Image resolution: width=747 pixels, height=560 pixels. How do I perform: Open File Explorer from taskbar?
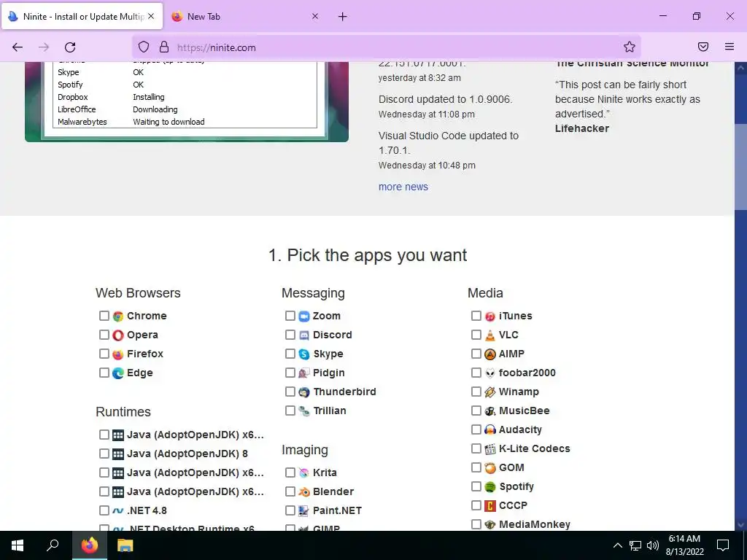(x=125, y=545)
